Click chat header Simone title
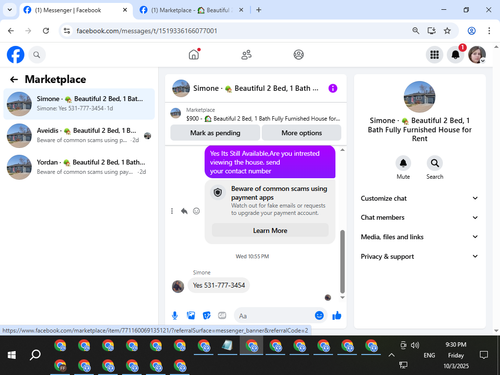 [x=256, y=88]
